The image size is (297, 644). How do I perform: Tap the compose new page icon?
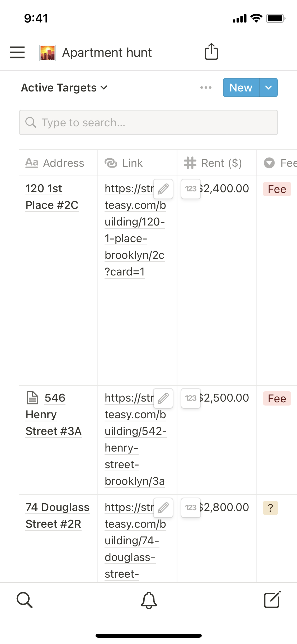(x=272, y=600)
